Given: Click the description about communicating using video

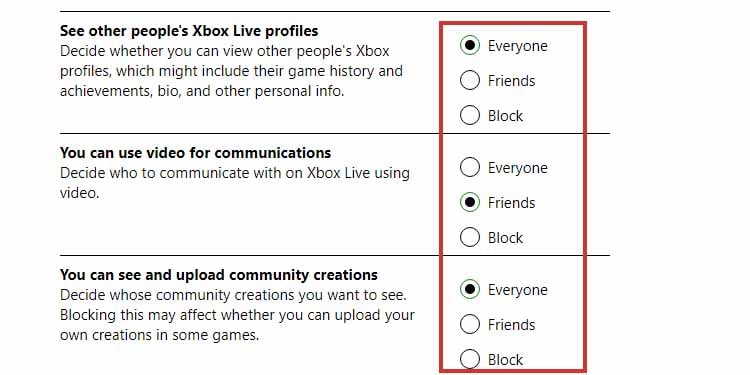Looking at the screenshot, I should tap(234, 183).
